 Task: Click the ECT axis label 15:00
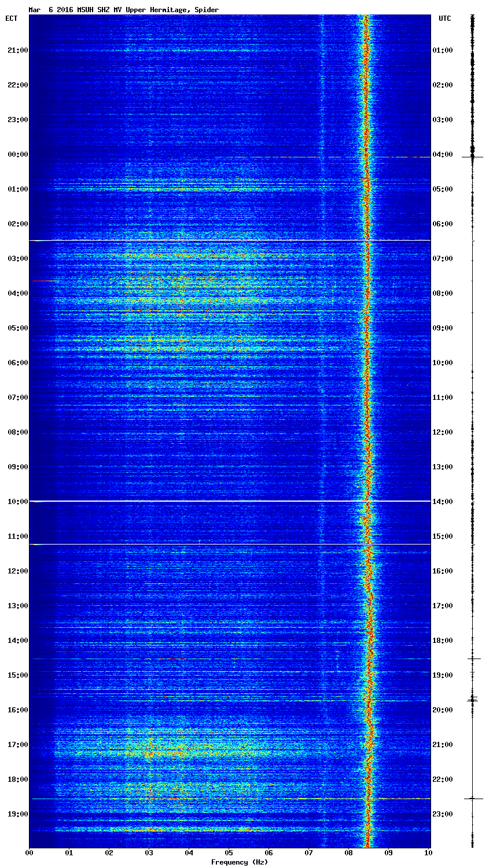click(17, 675)
